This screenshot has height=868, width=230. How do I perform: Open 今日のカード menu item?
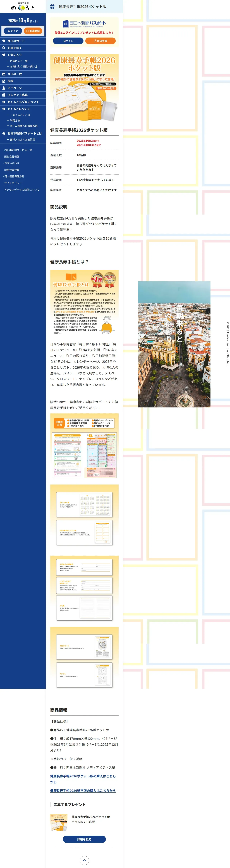point(23,41)
